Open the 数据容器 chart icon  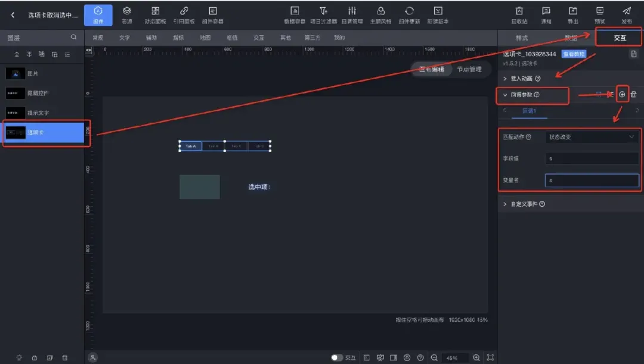pyautogui.click(x=295, y=15)
